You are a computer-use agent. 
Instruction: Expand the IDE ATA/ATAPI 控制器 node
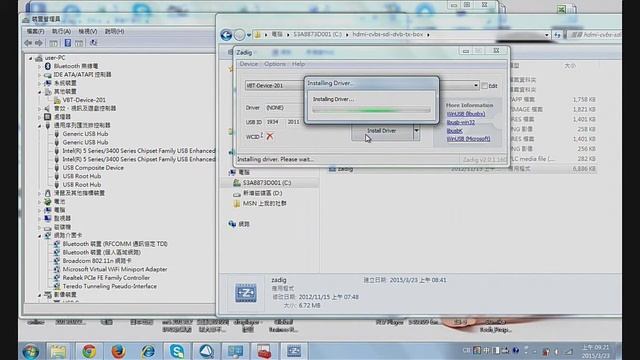[40, 75]
